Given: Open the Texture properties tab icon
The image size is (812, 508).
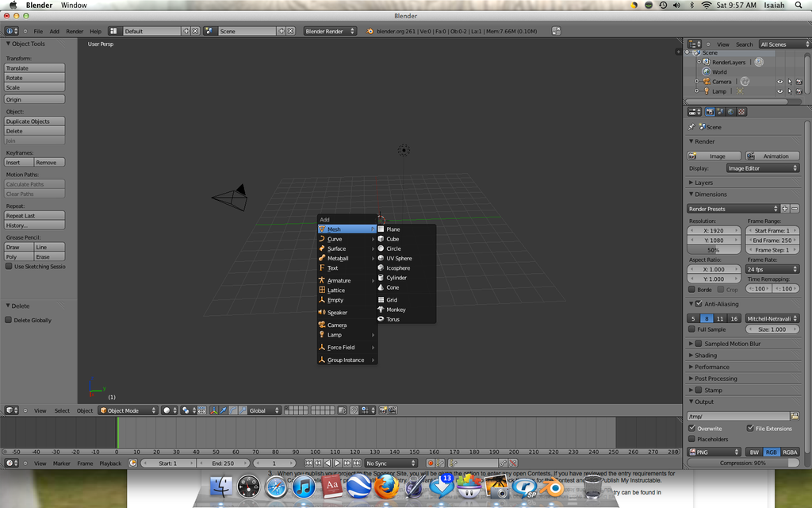Looking at the screenshot, I should click(x=741, y=112).
